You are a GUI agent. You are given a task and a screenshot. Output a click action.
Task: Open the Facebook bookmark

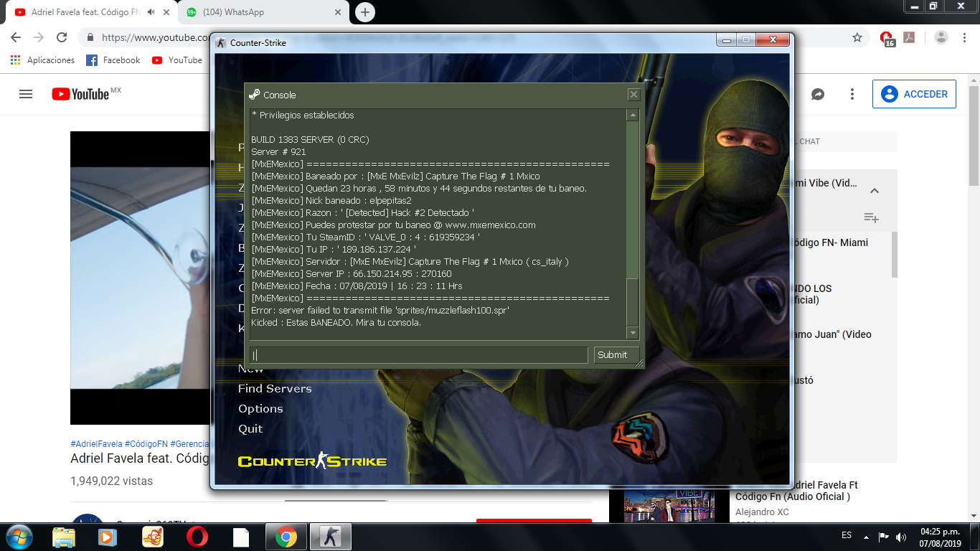point(113,60)
